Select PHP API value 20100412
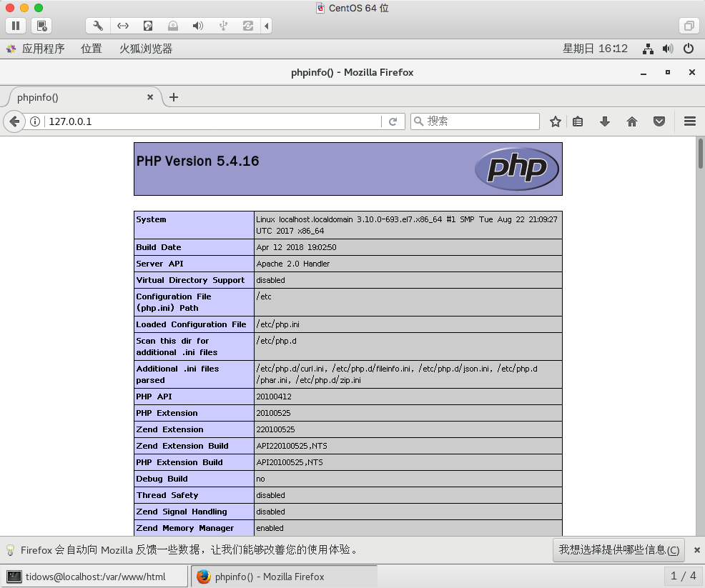Screen dimensions: 705x588 point(274,397)
